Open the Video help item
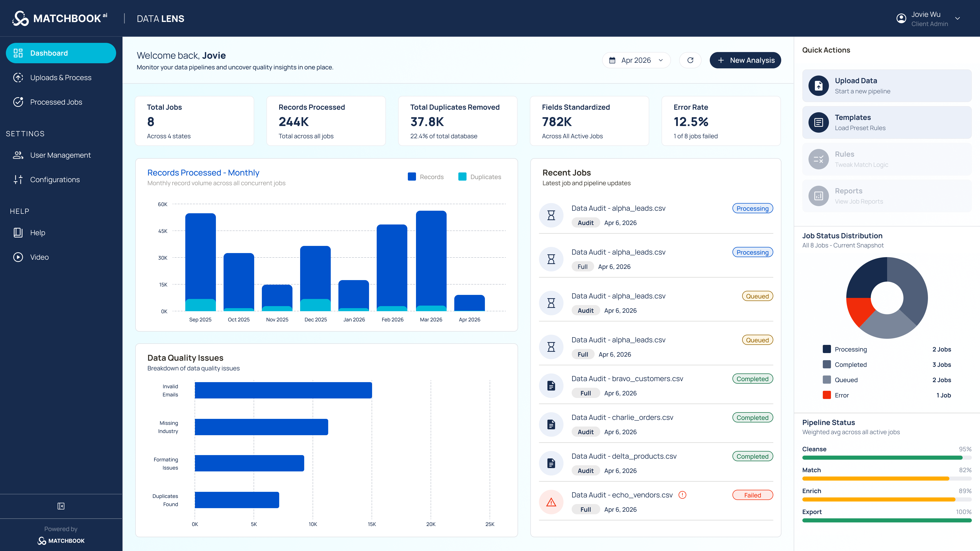This screenshot has width=980, height=551. (x=61, y=257)
